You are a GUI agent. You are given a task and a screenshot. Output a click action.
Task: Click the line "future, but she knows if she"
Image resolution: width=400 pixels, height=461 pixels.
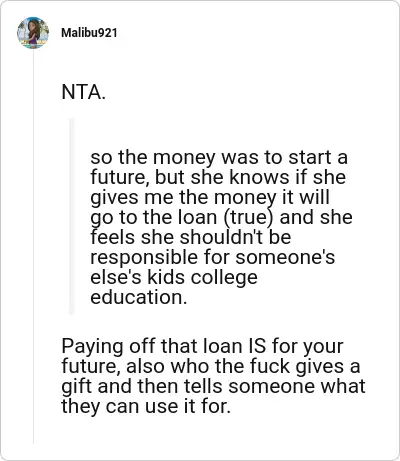tap(218, 177)
